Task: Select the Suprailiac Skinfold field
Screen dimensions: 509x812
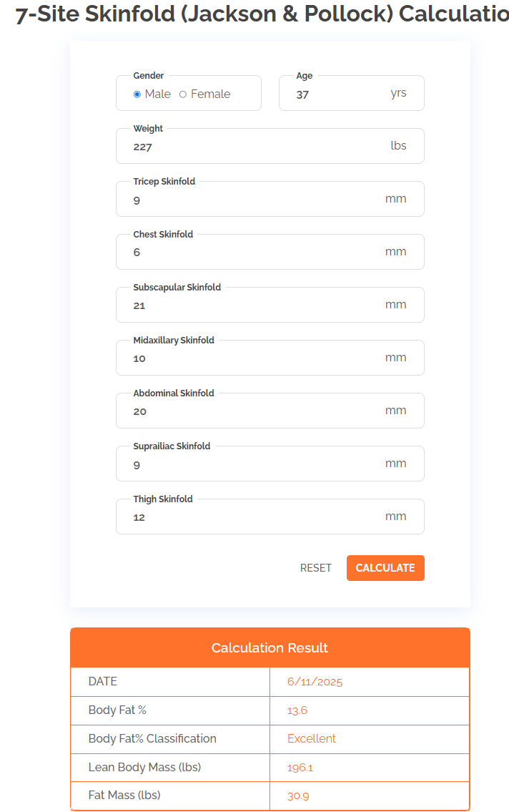Action: click(x=270, y=464)
